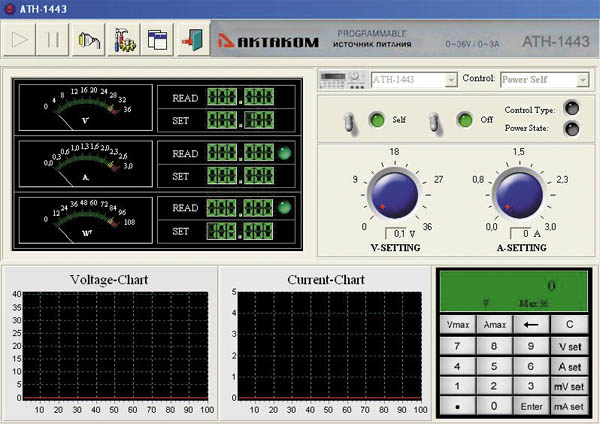Viewport: 600px width, 424px height.
Task: Click the green LED beside power READ
Action: 285,207
